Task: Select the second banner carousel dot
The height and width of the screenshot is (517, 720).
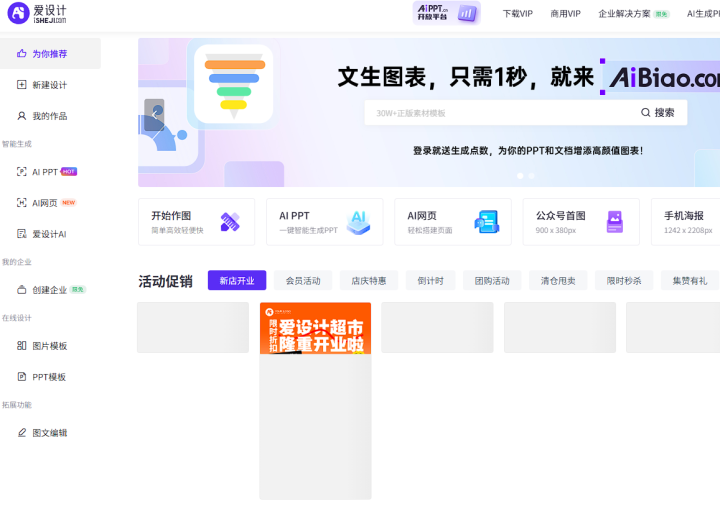Action: (532, 176)
